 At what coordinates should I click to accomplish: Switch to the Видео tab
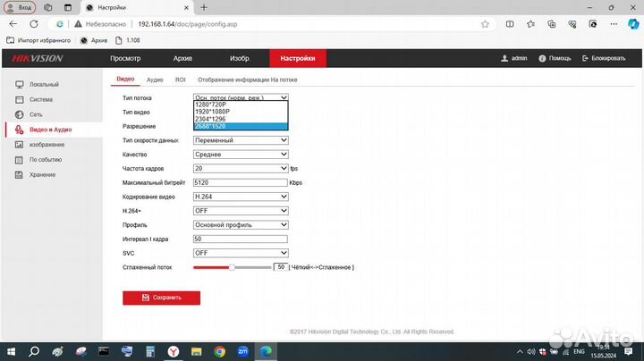click(x=125, y=79)
